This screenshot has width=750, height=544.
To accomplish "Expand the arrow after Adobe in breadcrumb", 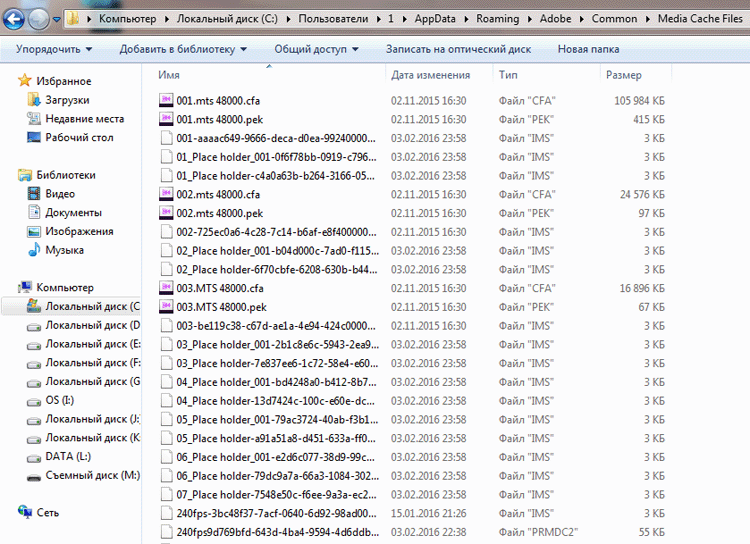I will 582,19.
